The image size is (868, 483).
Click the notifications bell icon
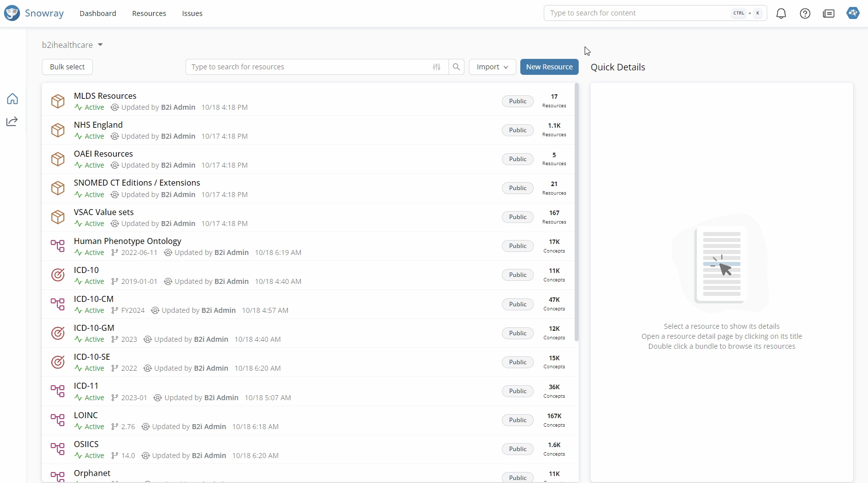[781, 13]
